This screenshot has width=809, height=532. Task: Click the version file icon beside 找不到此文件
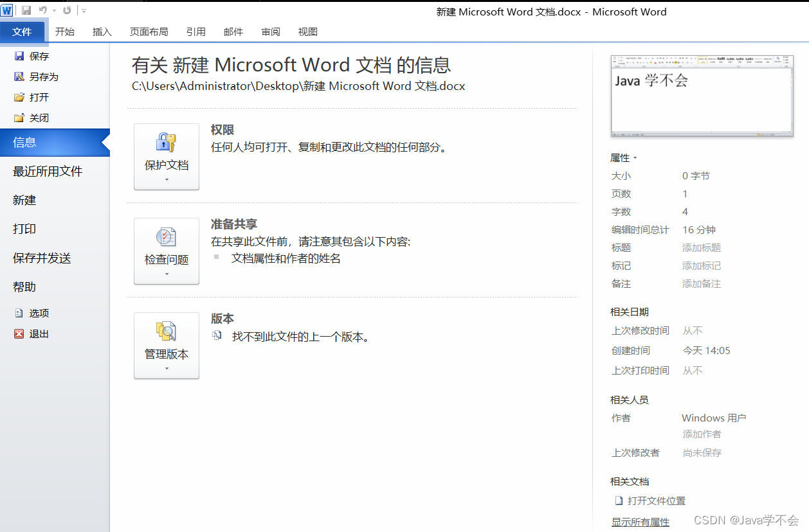[217, 335]
